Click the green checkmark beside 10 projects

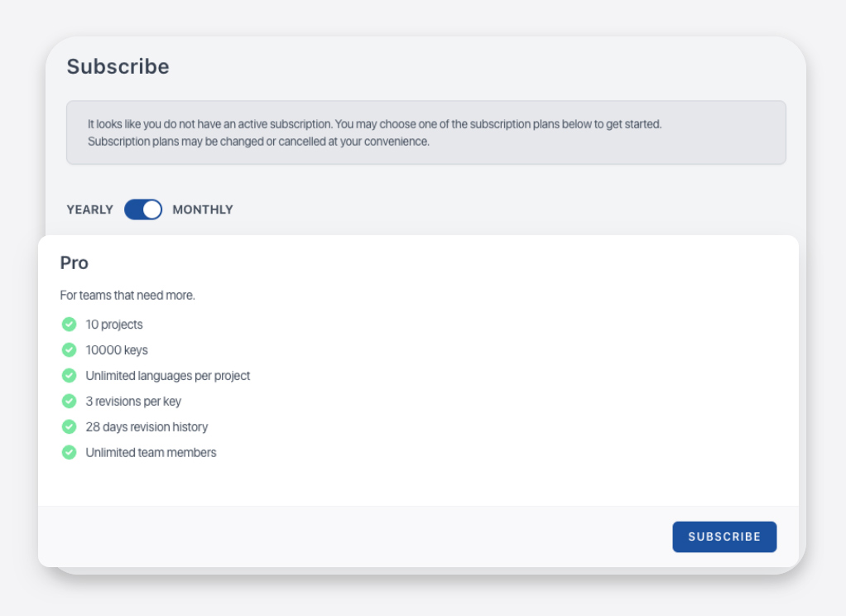[x=70, y=325]
